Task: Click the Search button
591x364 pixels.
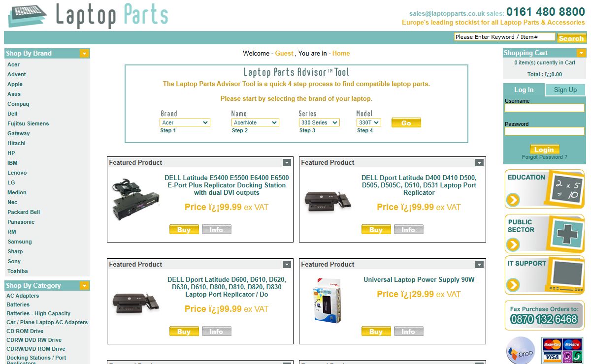Action: pos(571,38)
